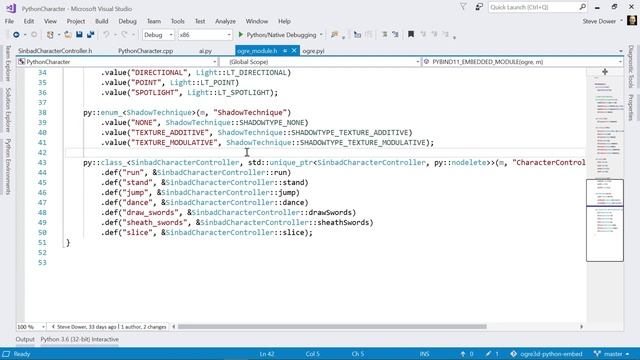
Task: Click the green Start Debugging play icon
Action: [x=241, y=35]
